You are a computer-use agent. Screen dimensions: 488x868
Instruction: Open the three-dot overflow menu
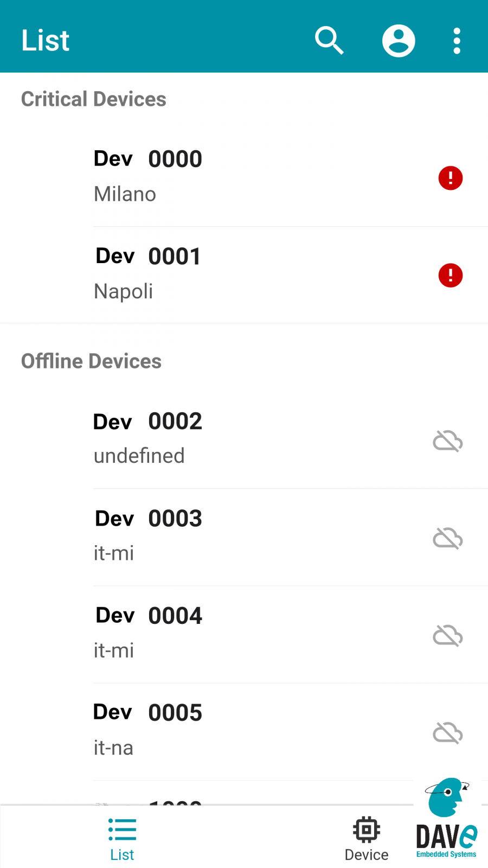click(x=457, y=41)
